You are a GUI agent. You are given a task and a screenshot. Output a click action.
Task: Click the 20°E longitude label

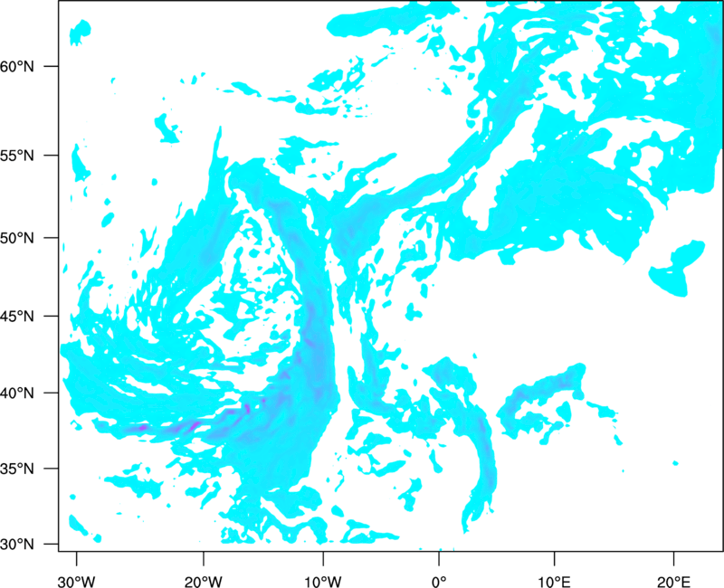(x=673, y=582)
